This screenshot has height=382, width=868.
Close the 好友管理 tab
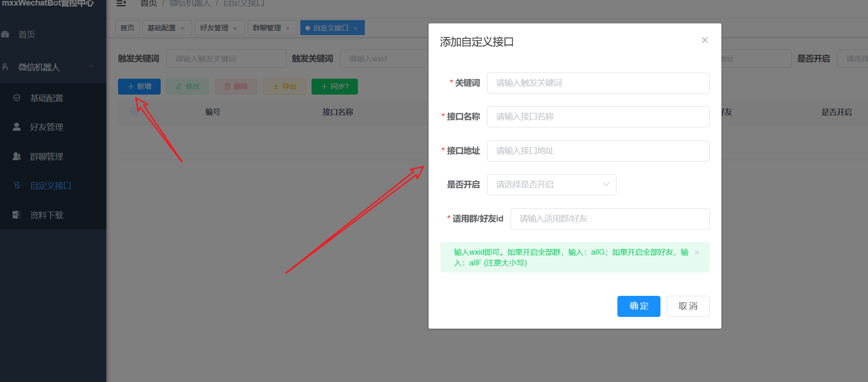click(235, 29)
